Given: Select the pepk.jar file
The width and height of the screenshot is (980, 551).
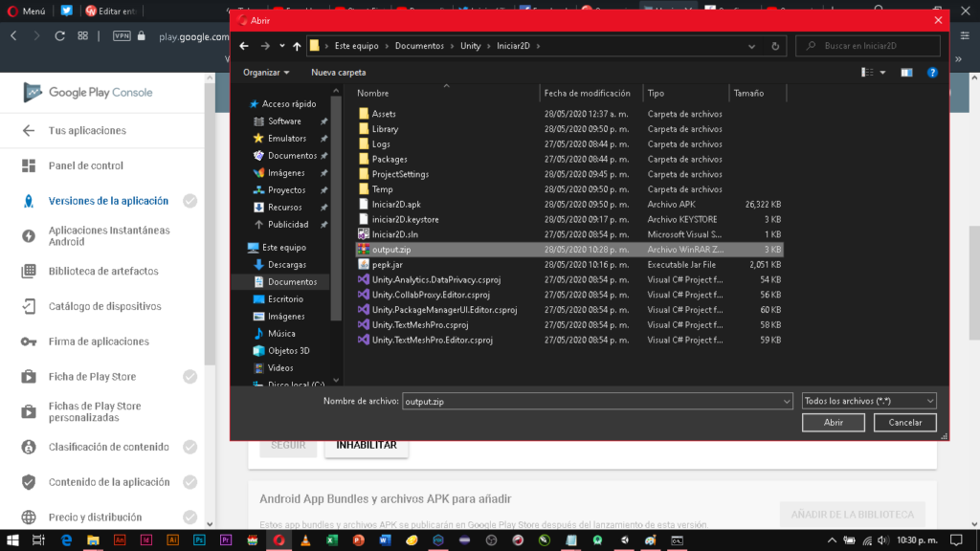Looking at the screenshot, I should [387, 264].
